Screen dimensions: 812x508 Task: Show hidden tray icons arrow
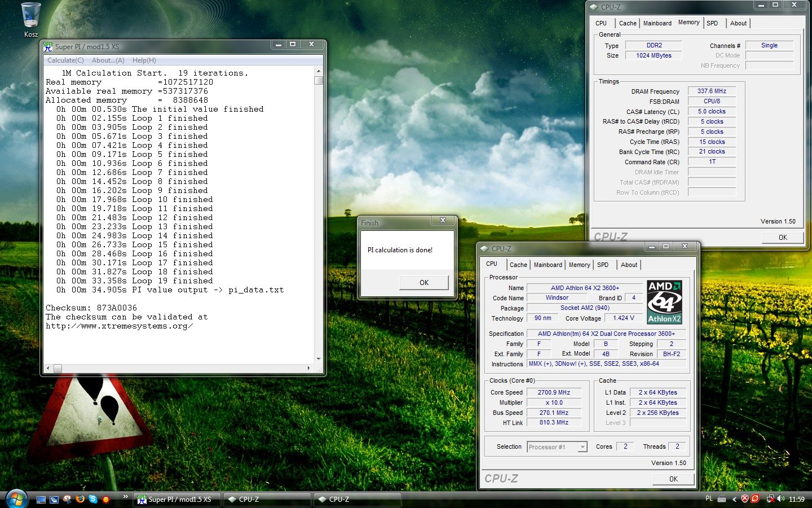(734, 499)
